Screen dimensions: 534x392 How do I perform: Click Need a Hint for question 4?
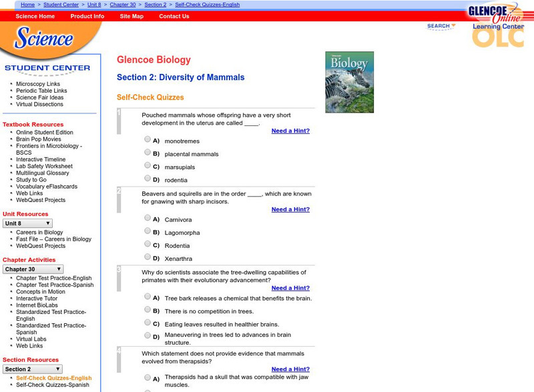pos(290,369)
